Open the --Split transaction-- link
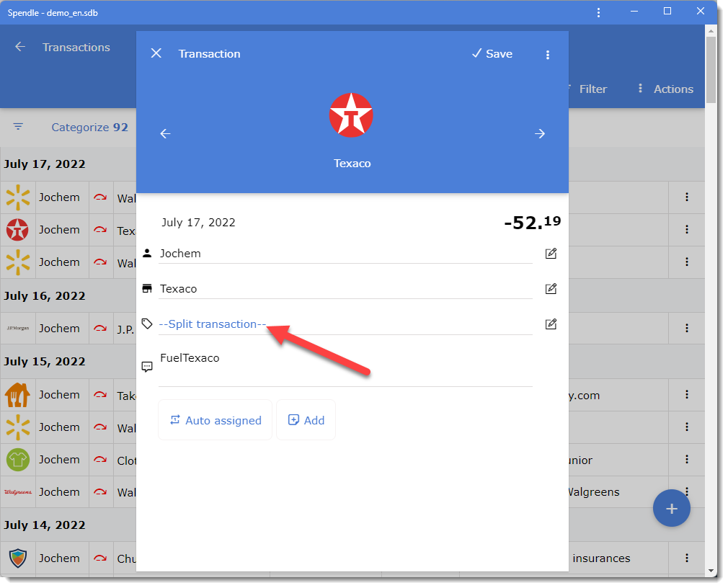Viewport: 728px width, 588px height. [x=213, y=324]
